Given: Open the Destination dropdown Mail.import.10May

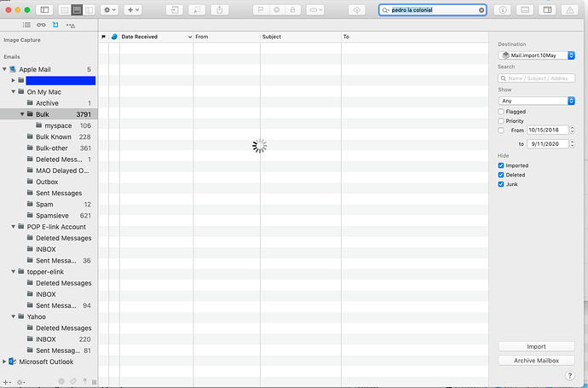Looking at the screenshot, I should coord(536,55).
